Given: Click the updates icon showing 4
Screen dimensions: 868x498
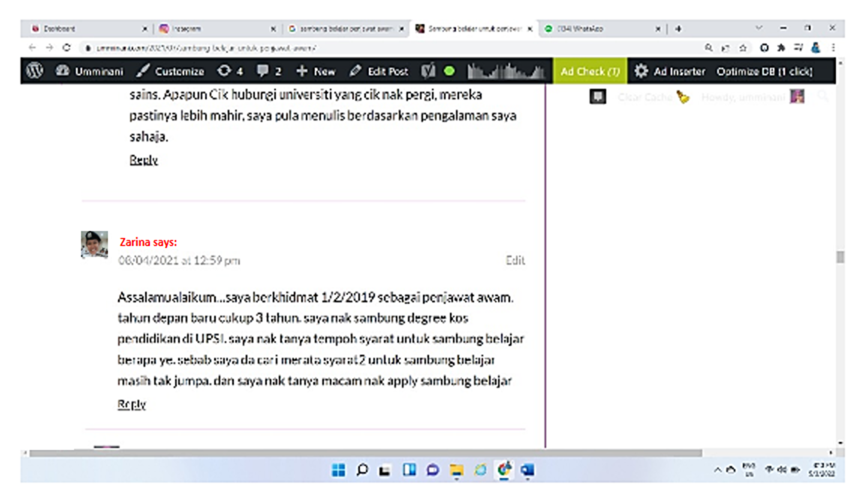Looking at the screenshot, I should pos(230,71).
